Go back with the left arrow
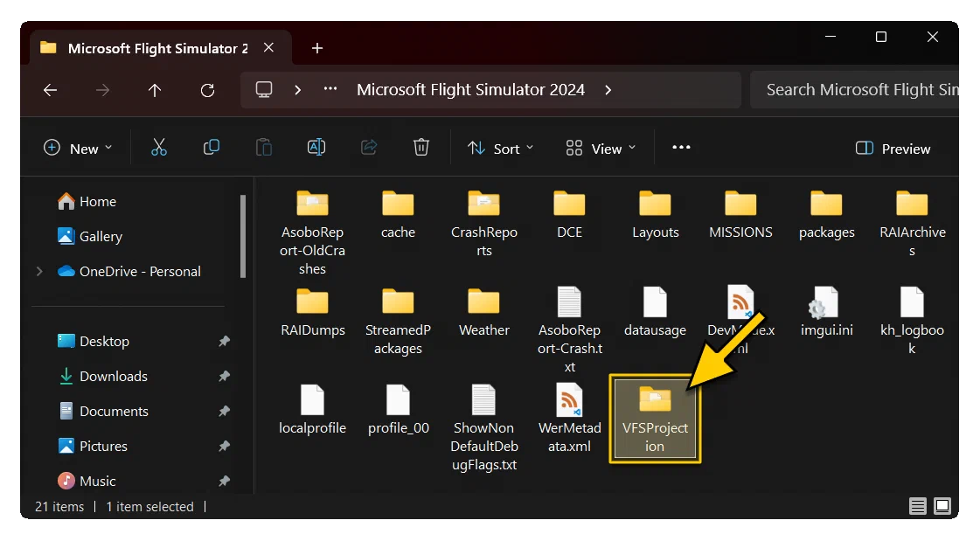Viewport: 980px width, 541px height. point(50,90)
